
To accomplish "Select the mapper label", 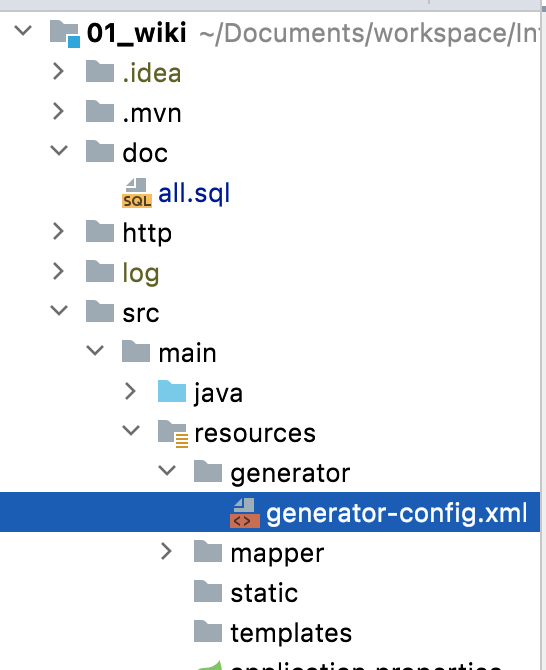I will (278, 554).
